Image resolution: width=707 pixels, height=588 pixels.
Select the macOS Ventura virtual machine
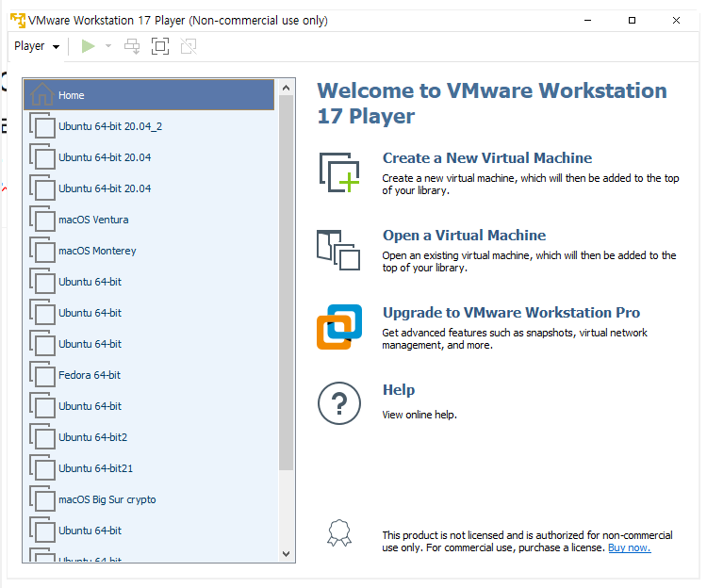(149, 220)
